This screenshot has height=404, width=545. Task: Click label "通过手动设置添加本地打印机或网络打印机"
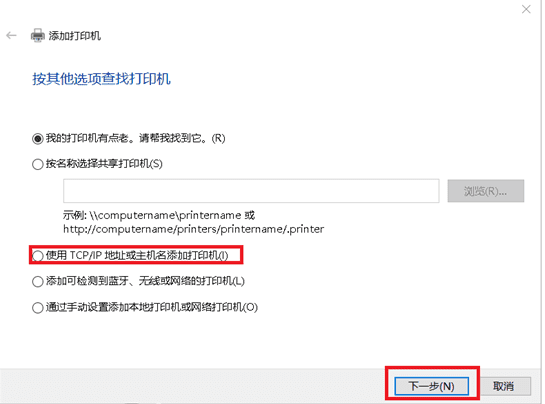tap(152, 307)
